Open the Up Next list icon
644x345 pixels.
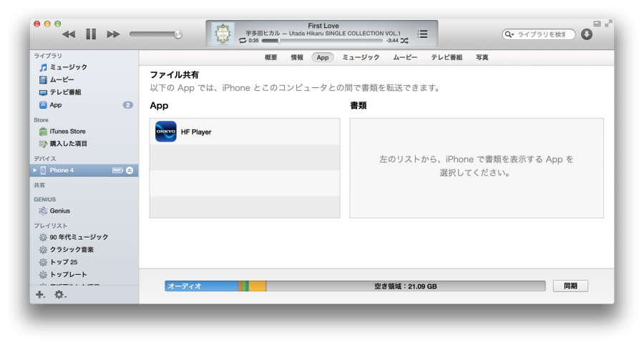[x=422, y=34]
